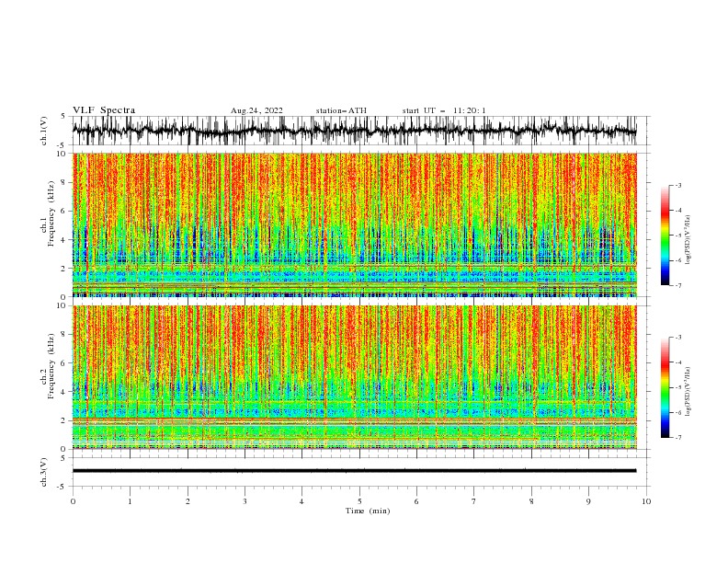Viewport: 728px width, 563px height.
Task: Click the ch.2 spectrogram panel
Action: tap(354, 377)
